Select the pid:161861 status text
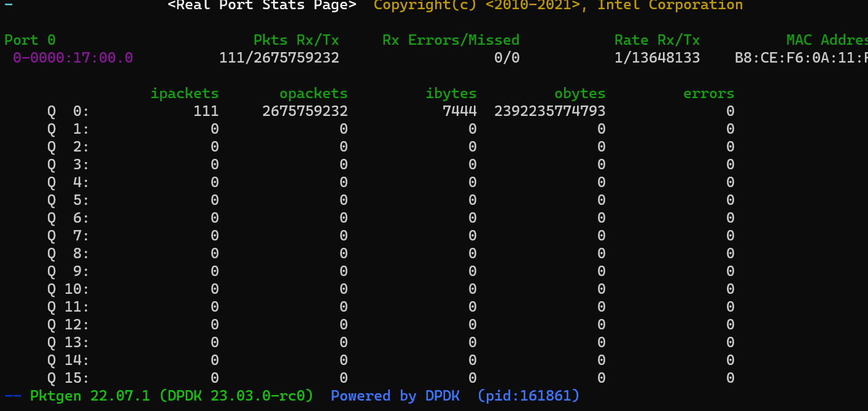Image resolution: width=868 pixels, height=411 pixels. pyautogui.click(x=528, y=396)
